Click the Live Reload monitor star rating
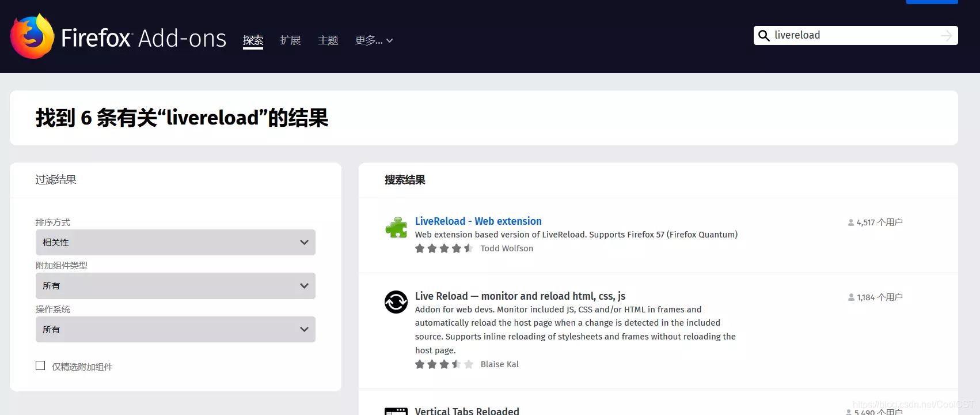 (444, 364)
